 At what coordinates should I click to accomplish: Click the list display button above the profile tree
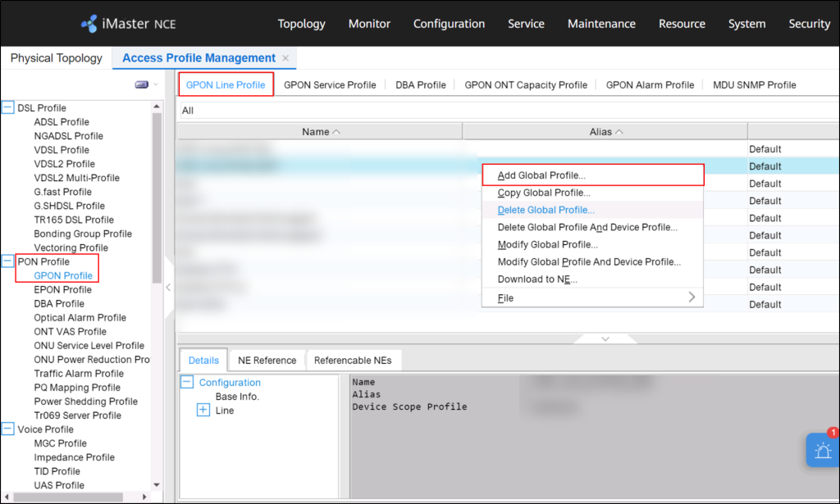139,84
